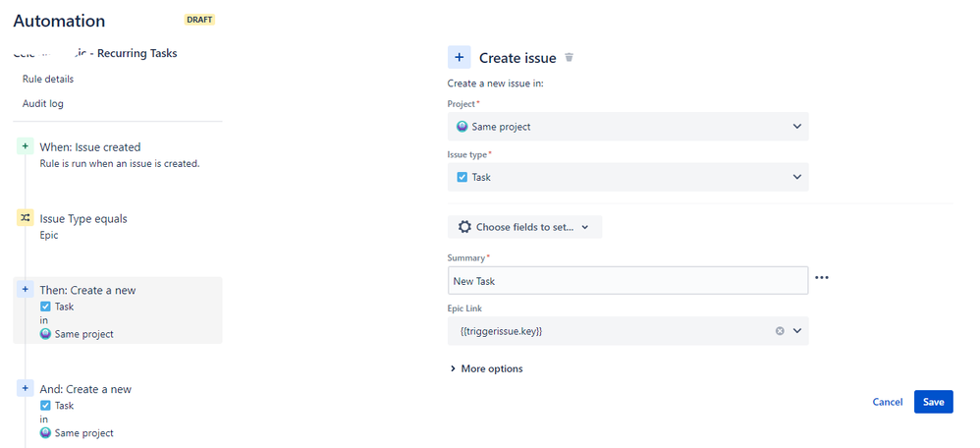Click the plus icon beside Then: Create a new
The image size is (980, 448).
point(25,290)
